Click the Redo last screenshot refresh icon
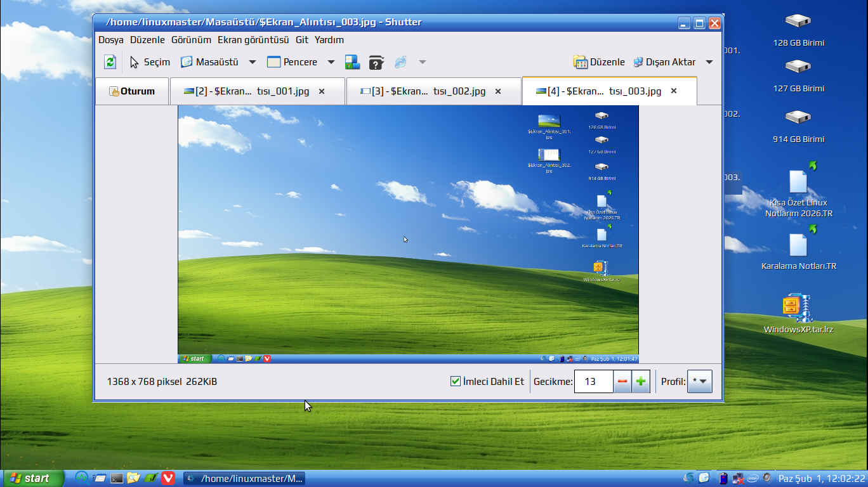Viewport: 868px width, 487px height. coord(110,62)
